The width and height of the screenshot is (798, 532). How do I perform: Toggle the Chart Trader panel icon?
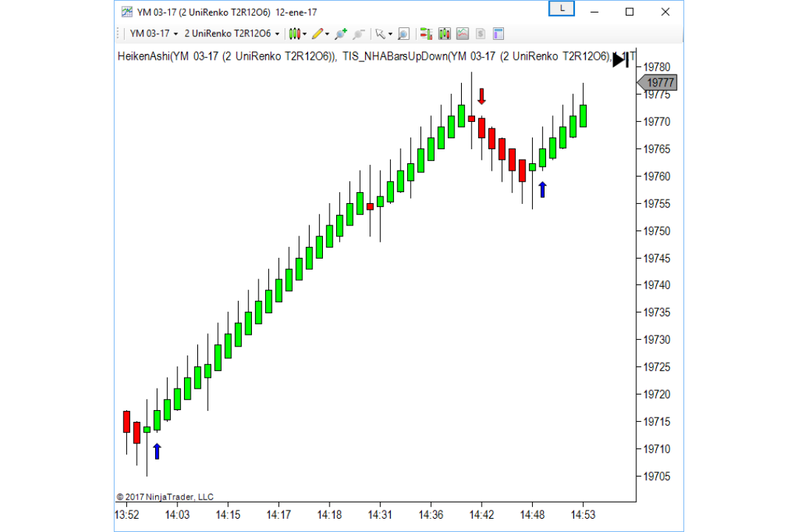[426, 34]
